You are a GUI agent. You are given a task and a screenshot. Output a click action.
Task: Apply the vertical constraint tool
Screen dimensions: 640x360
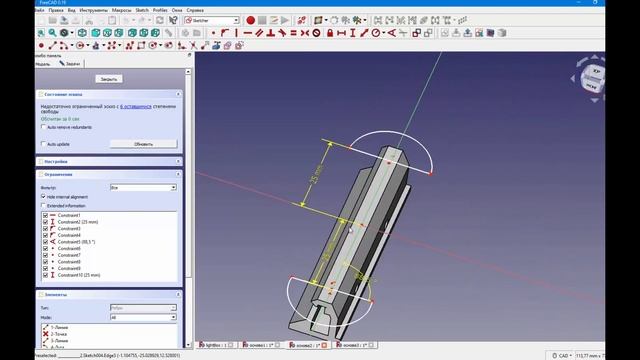click(x=236, y=33)
